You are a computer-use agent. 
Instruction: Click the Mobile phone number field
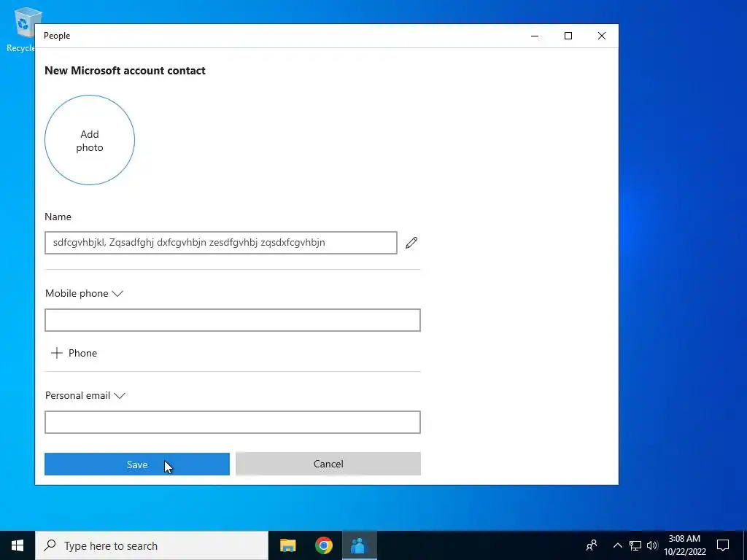click(233, 320)
